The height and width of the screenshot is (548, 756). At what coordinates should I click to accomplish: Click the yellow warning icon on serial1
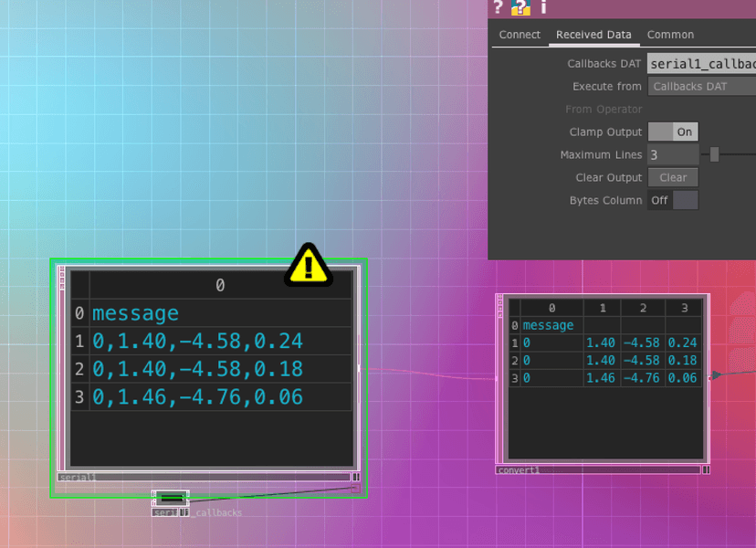tap(309, 266)
